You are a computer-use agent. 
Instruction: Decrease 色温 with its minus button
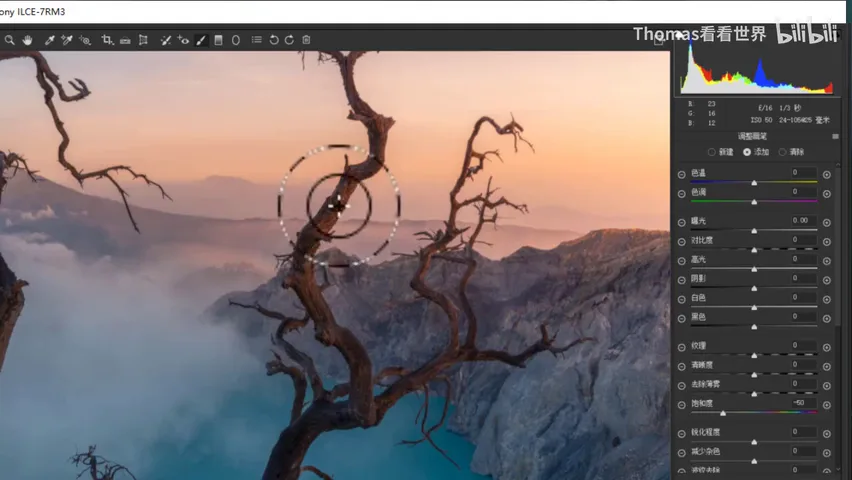pyautogui.click(x=681, y=174)
